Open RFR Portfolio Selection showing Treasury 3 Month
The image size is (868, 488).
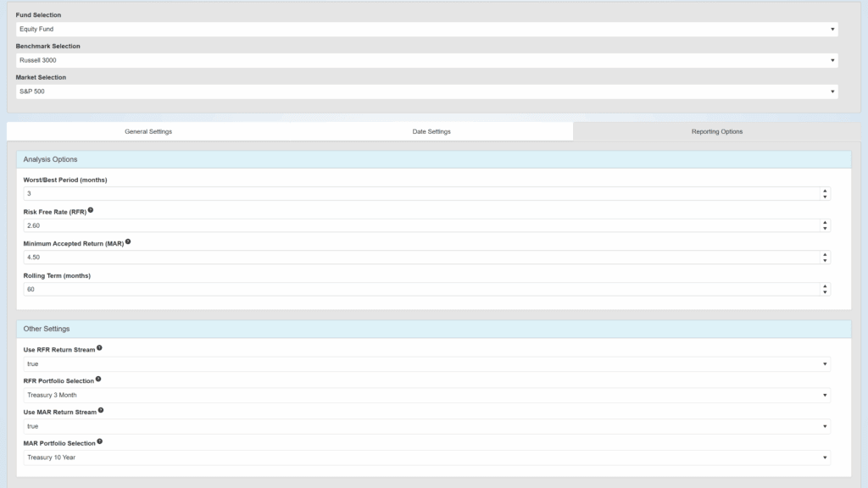426,395
